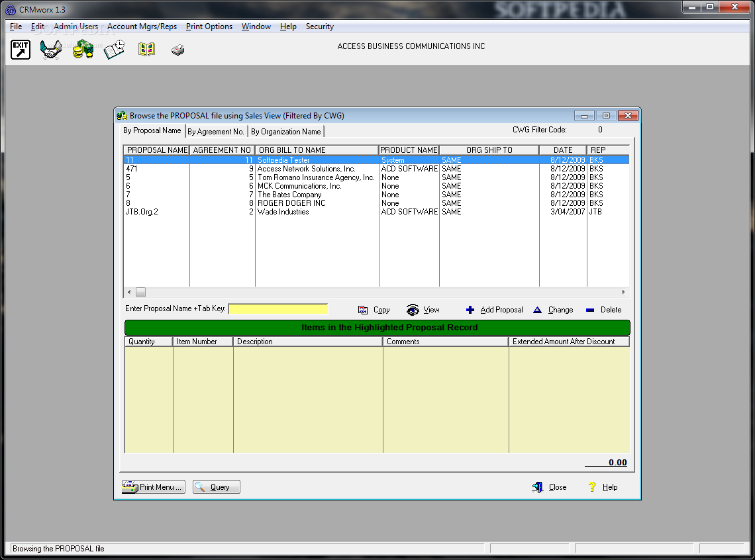
Task: Open the Print Options menu
Action: click(x=209, y=26)
